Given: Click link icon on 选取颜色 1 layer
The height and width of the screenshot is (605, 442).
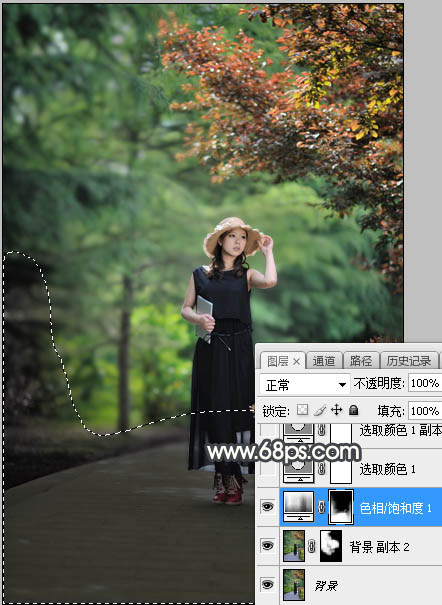Looking at the screenshot, I should click(321, 468).
